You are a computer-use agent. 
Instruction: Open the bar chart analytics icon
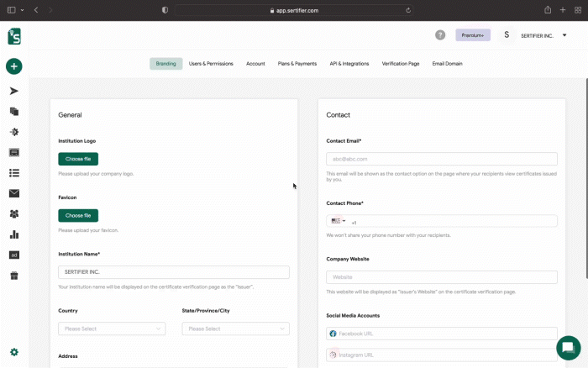pyautogui.click(x=14, y=234)
